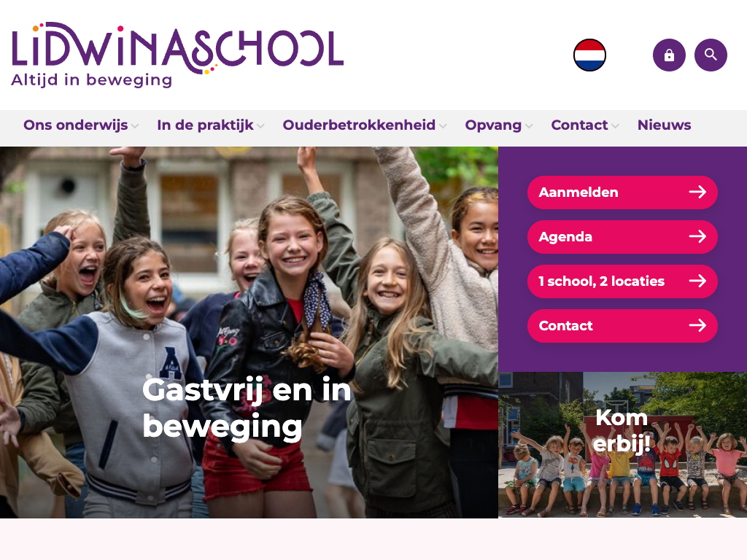The width and height of the screenshot is (747, 560).
Task: Click the arrow icon on Agenda
Action: [x=697, y=236]
